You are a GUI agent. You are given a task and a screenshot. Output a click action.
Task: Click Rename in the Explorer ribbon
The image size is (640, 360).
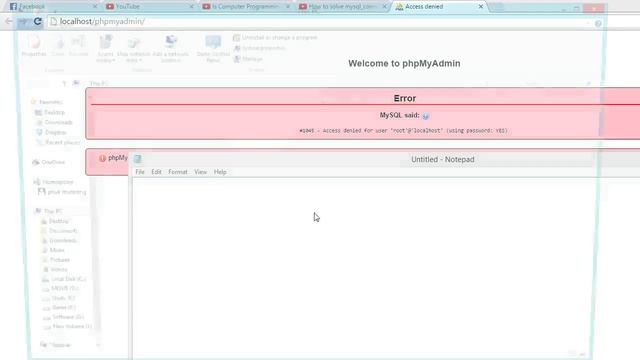coord(78,45)
